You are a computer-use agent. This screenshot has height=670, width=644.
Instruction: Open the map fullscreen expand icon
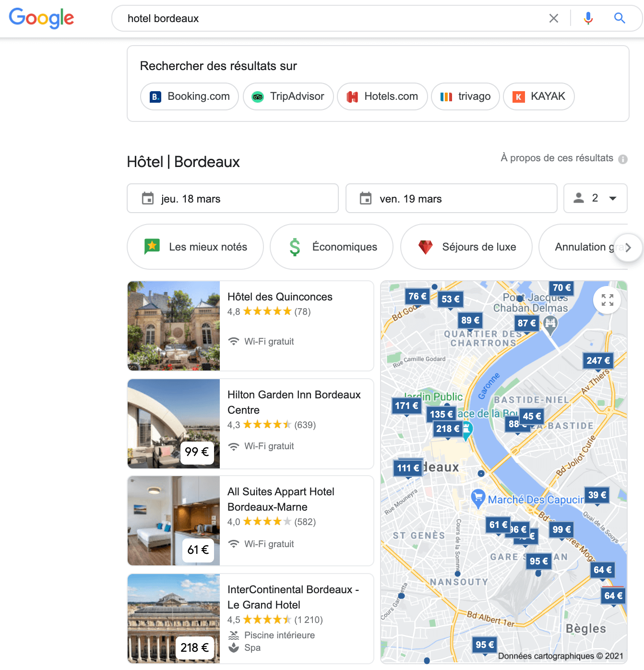click(607, 299)
